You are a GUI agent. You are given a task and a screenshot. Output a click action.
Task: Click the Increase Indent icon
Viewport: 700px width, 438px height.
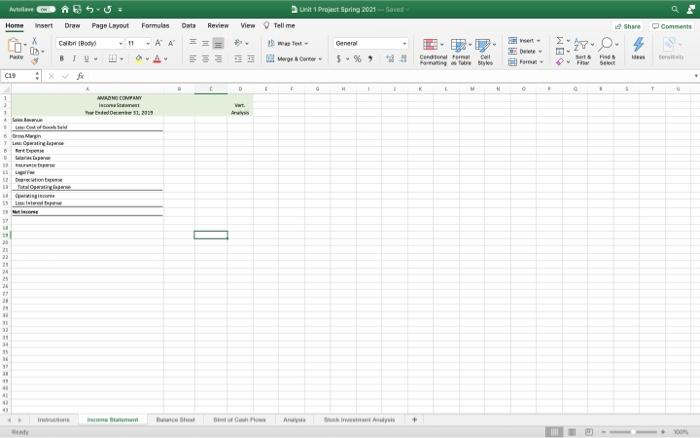[251, 58]
